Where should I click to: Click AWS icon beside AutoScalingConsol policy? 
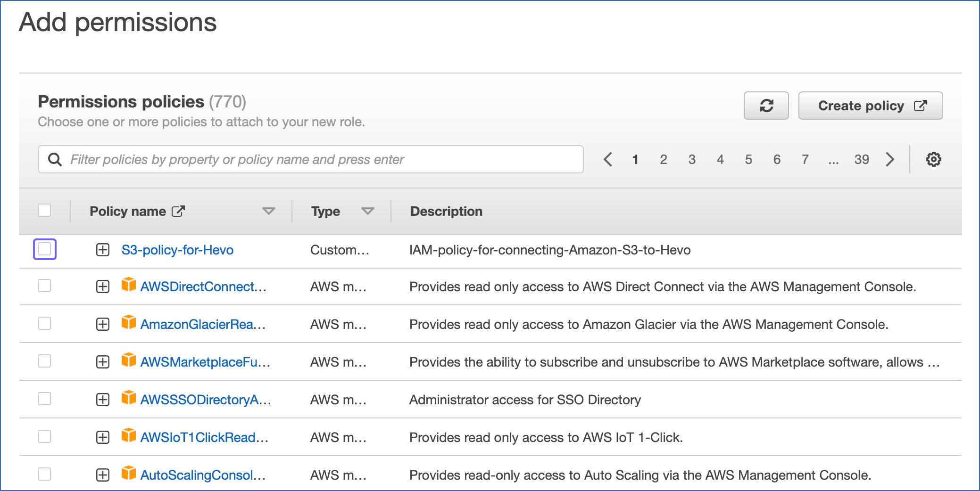click(x=128, y=475)
